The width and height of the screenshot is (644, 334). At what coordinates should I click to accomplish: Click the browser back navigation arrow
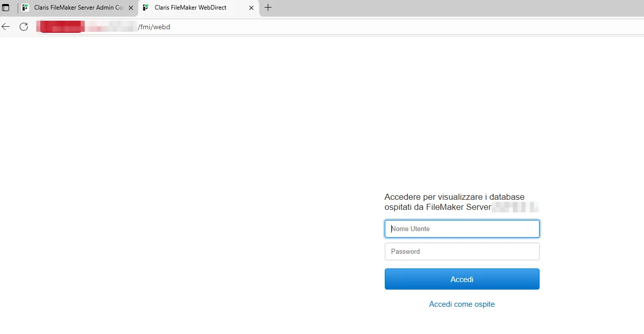click(x=5, y=26)
